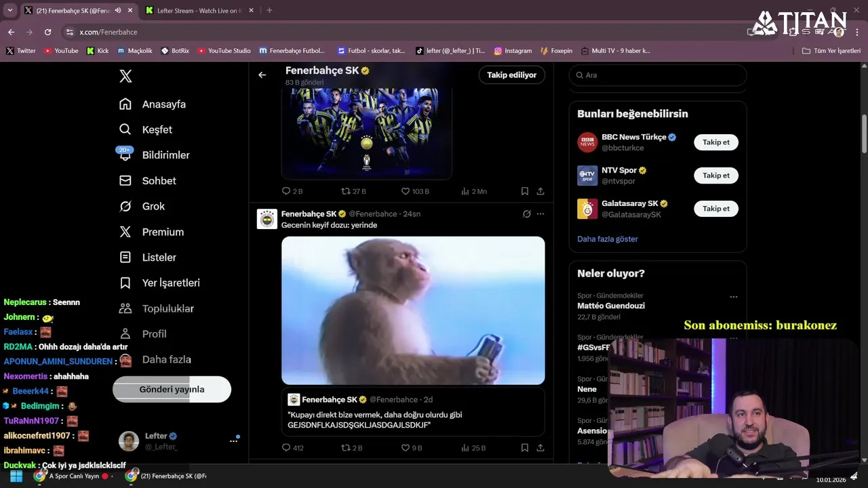Follow Galatasaray SK account
The width and height of the screenshot is (868, 488).
716,209
